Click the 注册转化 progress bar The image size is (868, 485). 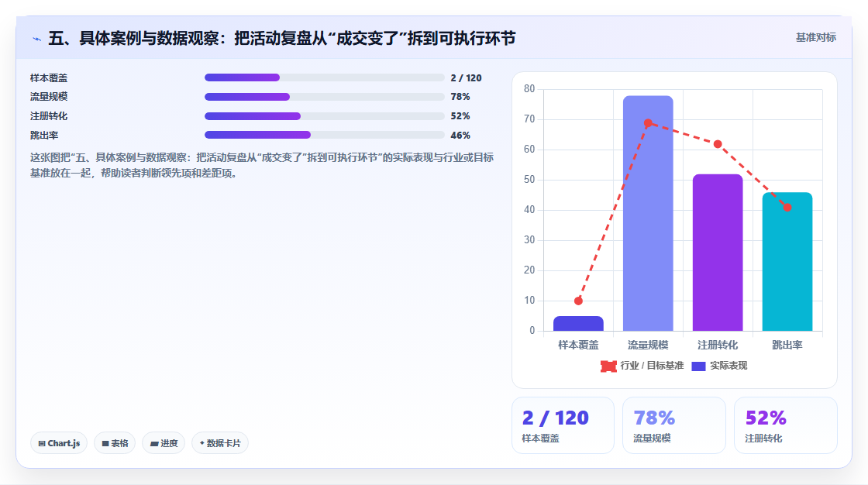(325, 116)
